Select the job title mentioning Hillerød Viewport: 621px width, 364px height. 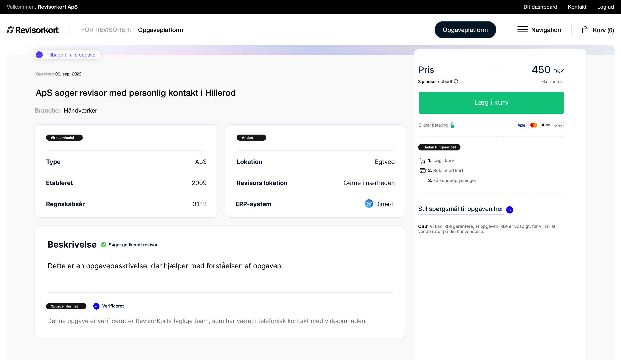pos(136,93)
